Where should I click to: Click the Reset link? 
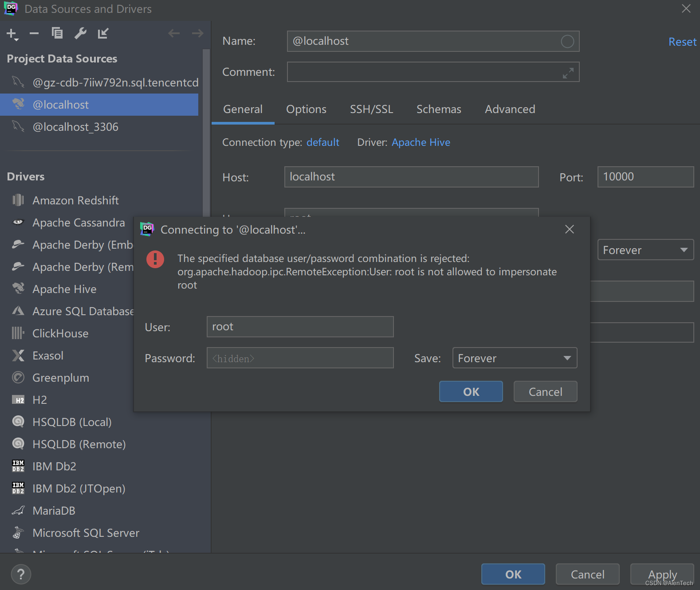pyautogui.click(x=682, y=42)
